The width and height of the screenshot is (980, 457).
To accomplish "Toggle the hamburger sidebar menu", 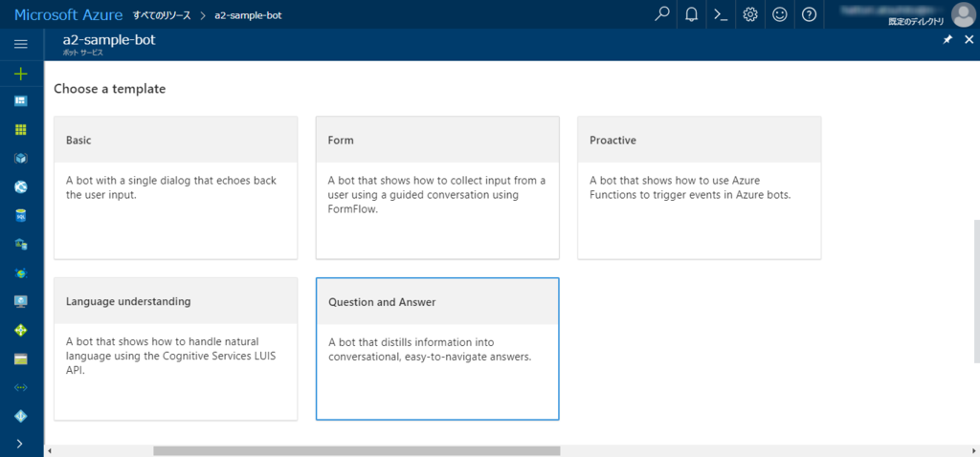I will 21,44.
